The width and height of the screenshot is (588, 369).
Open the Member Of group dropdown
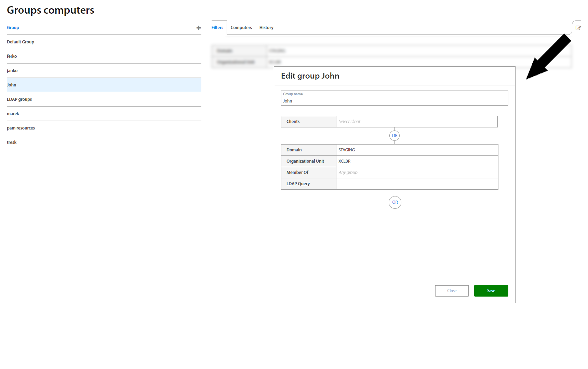pyautogui.click(x=417, y=173)
